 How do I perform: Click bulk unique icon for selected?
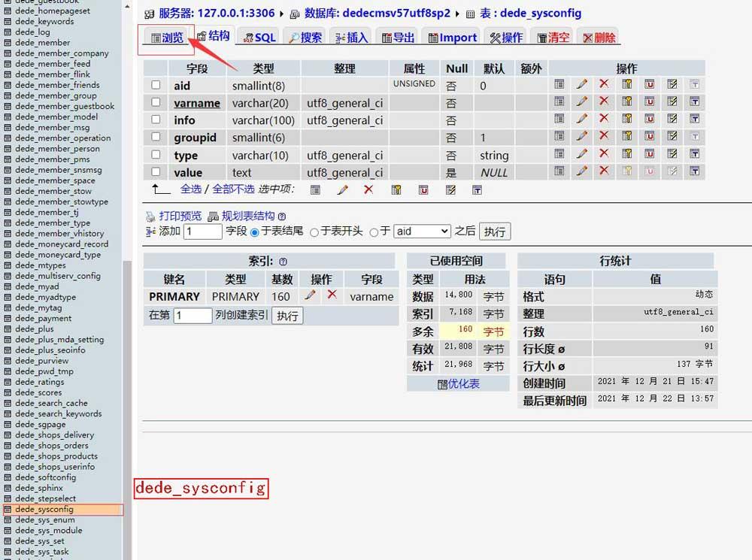(x=423, y=190)
